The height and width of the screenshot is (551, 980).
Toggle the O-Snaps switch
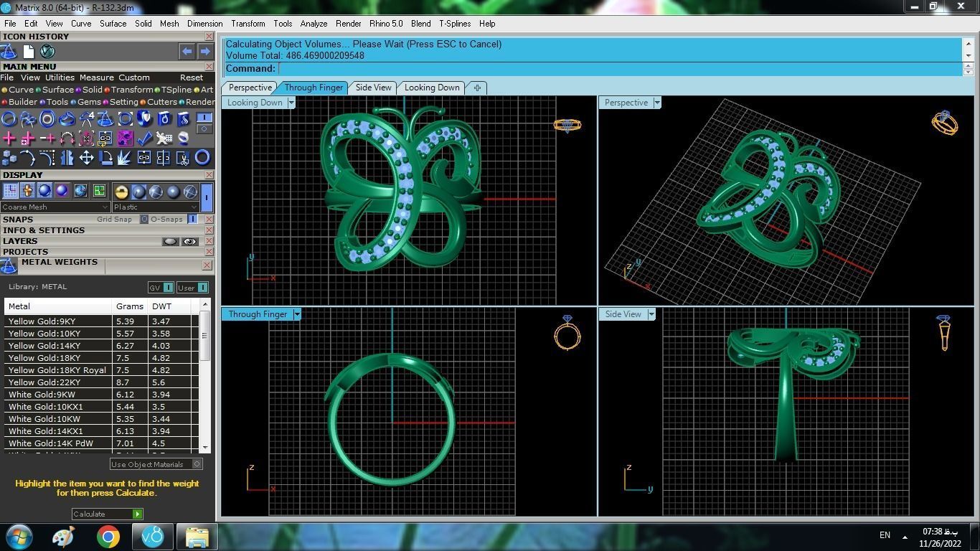(192, 219)
